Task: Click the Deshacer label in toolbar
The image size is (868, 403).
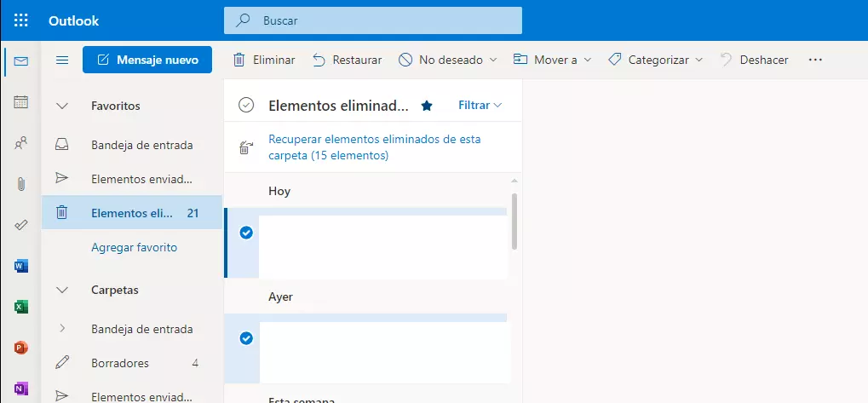Action: click(x=764, y=60)
